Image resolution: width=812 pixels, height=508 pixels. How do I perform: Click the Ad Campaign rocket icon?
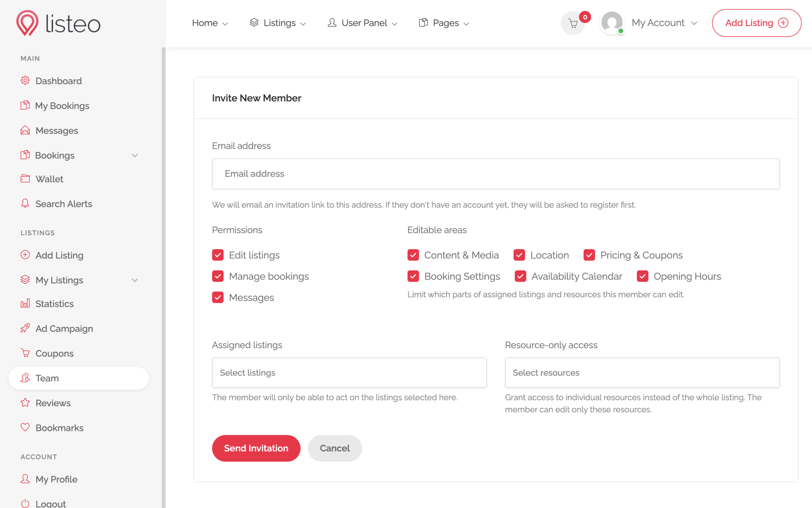(25, 328)
